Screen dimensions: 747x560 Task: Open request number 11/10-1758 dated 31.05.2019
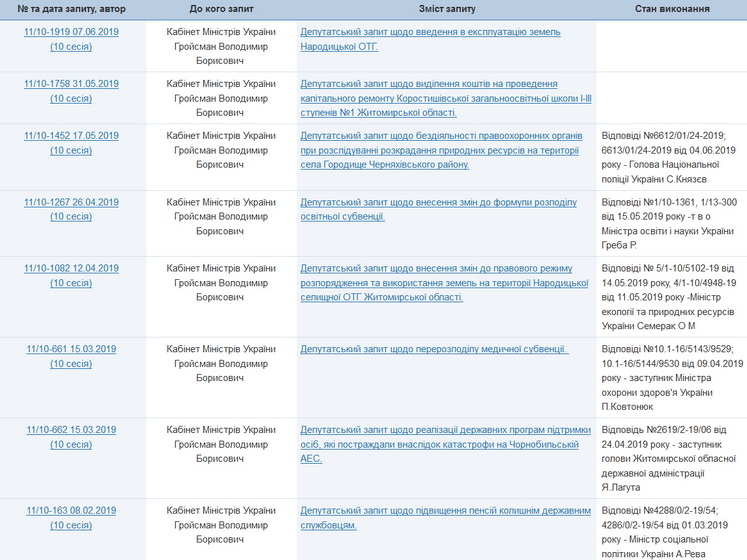tap(71, 83)
